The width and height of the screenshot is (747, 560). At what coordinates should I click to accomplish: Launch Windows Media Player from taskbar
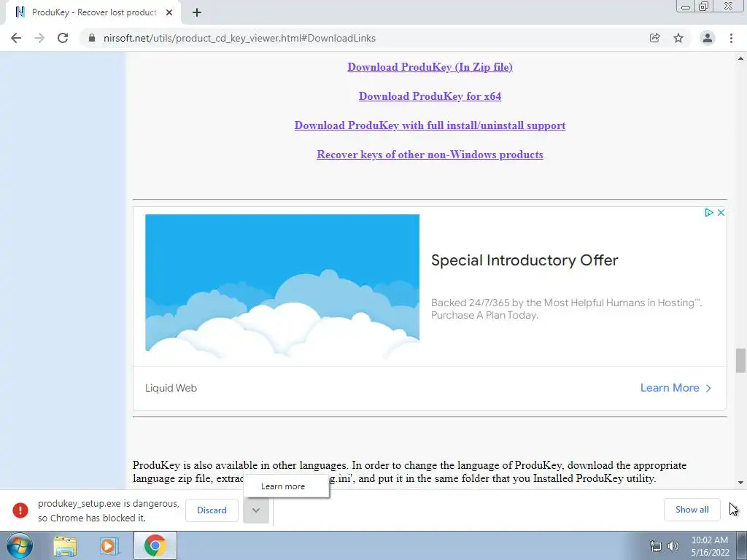(x=109, y=546)
